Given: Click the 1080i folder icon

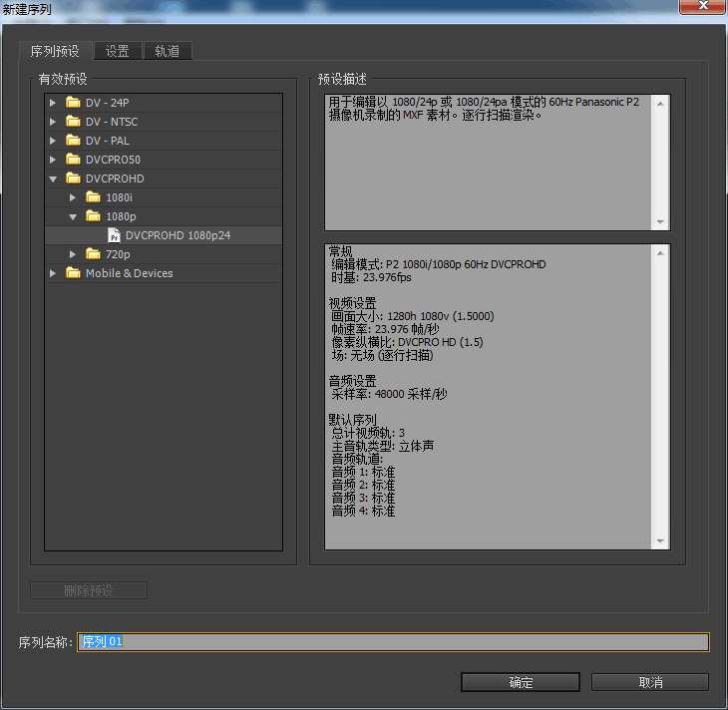Looking at the screenshot, I should pyautogui.click(x=93, y=197).
